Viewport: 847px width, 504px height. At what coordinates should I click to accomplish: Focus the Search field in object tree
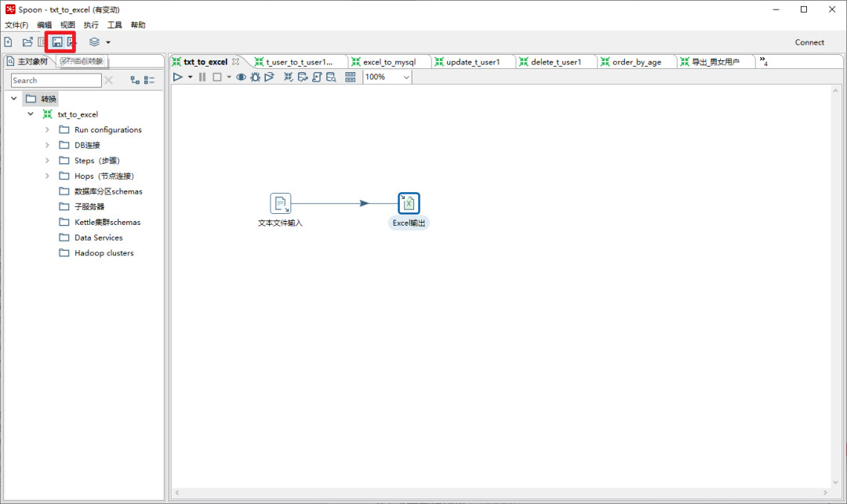(56, 81)
